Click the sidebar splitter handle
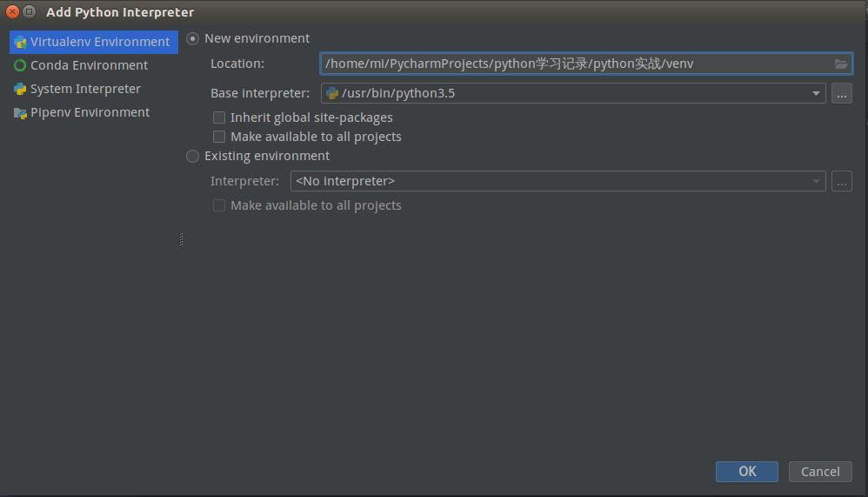Screen dimensions: 868x497 click(x=181, y=238)
